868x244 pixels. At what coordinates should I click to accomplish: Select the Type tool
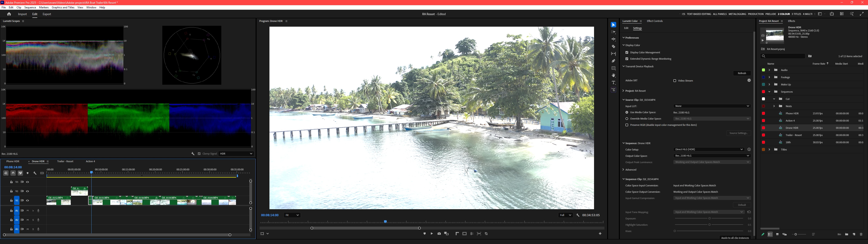[613, 82]
